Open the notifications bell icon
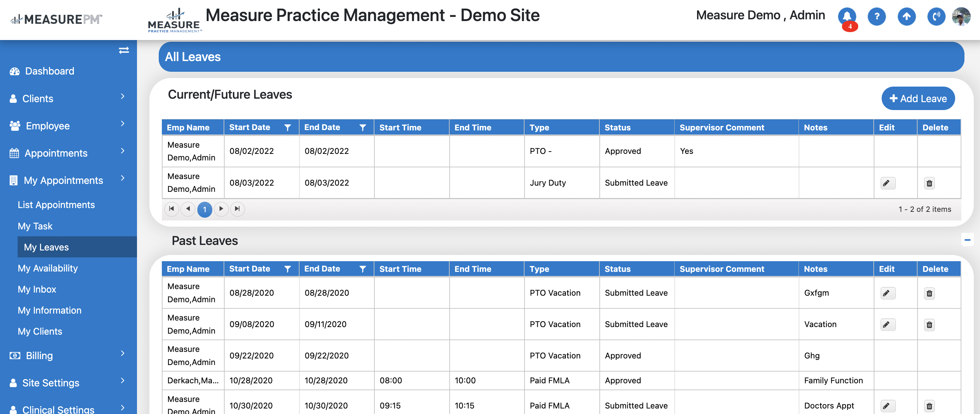This screenshot has height=414, width=980. 846,16
